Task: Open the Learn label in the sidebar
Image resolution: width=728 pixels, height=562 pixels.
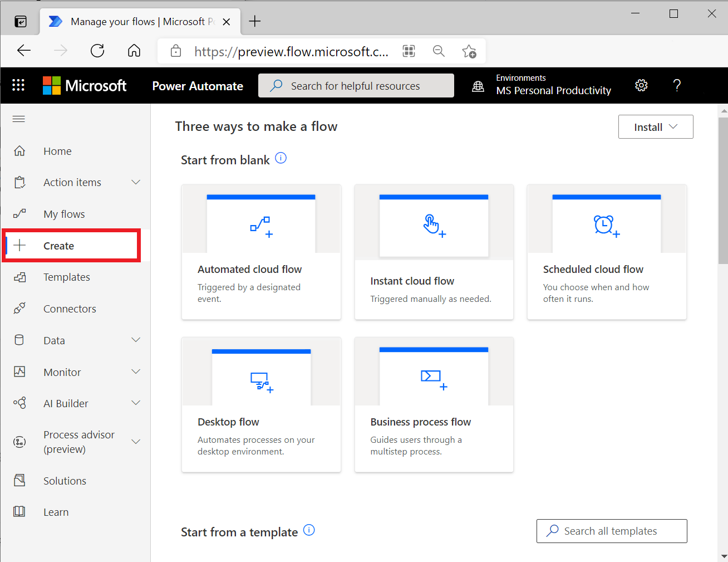Action: click(x=56, y=512)
